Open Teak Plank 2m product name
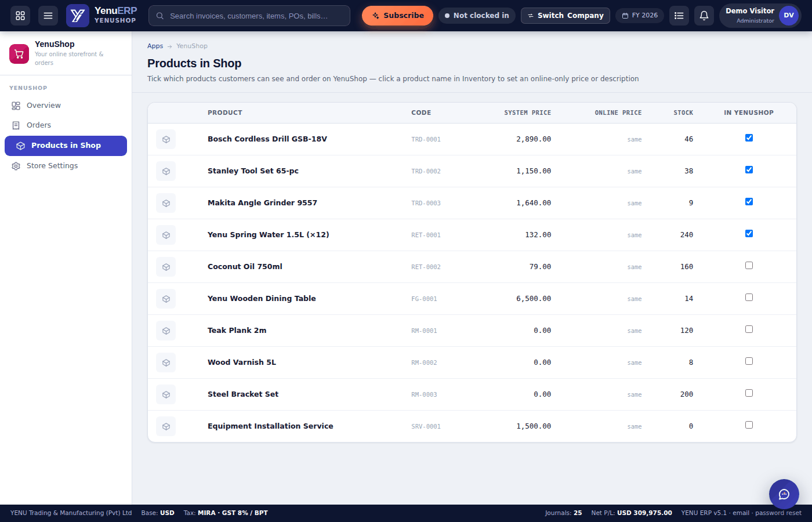The width and height of the screenshot is (812, 522). [x=237, y=331]
